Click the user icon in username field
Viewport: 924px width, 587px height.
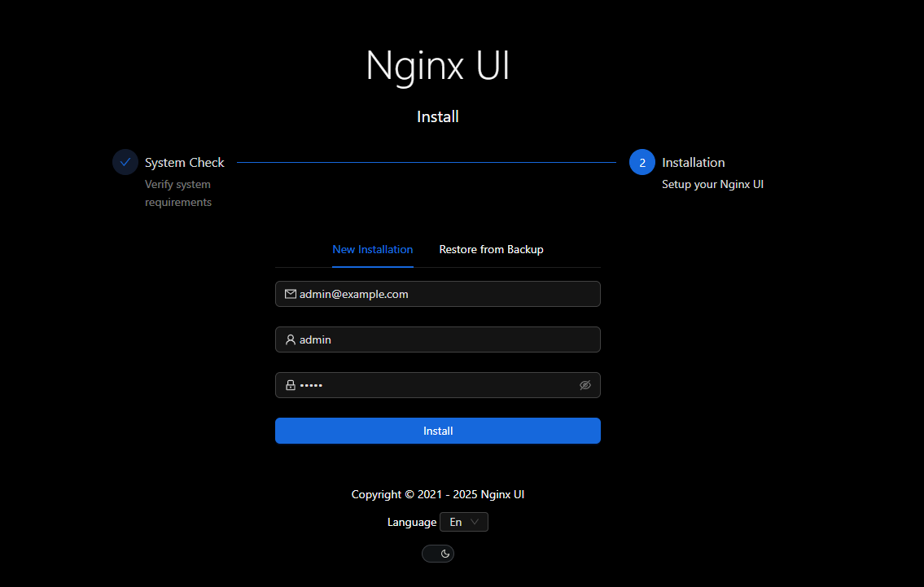pos(290,339)
